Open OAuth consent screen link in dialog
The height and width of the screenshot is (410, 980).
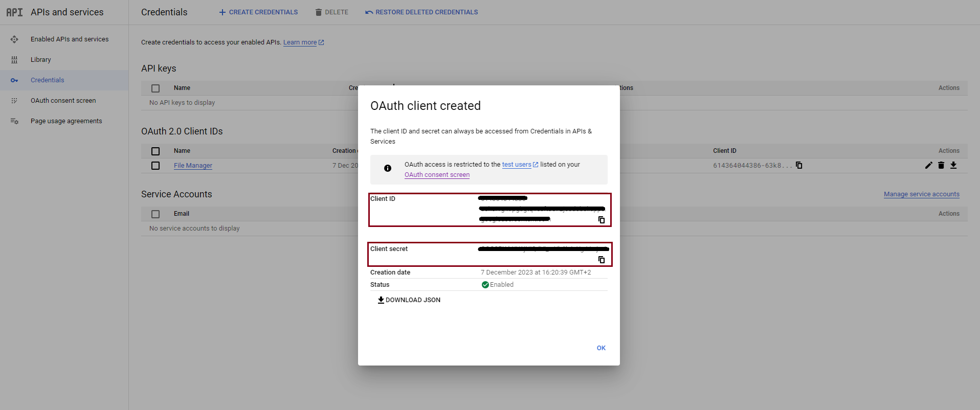pyautogui.click(x=437, y=175)
